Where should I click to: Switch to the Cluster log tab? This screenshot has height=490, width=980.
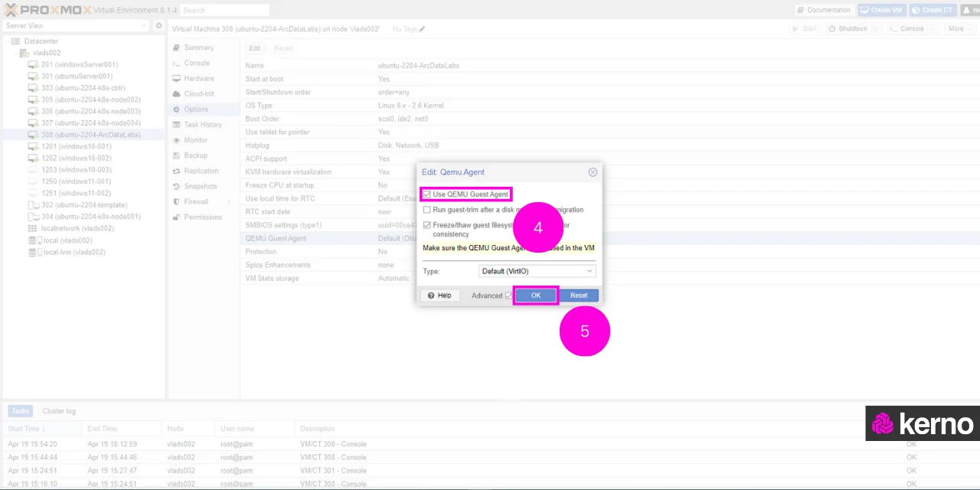point(59,411)
